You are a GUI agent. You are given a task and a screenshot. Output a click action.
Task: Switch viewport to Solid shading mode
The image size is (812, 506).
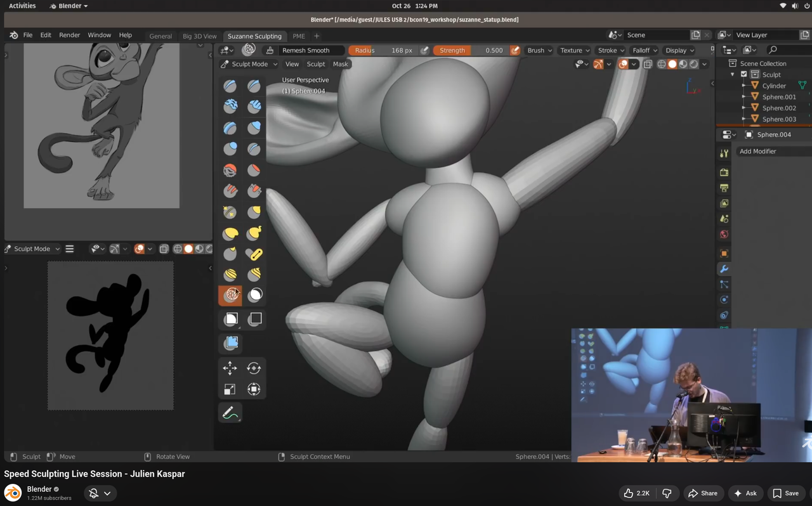tap(672, 63)
